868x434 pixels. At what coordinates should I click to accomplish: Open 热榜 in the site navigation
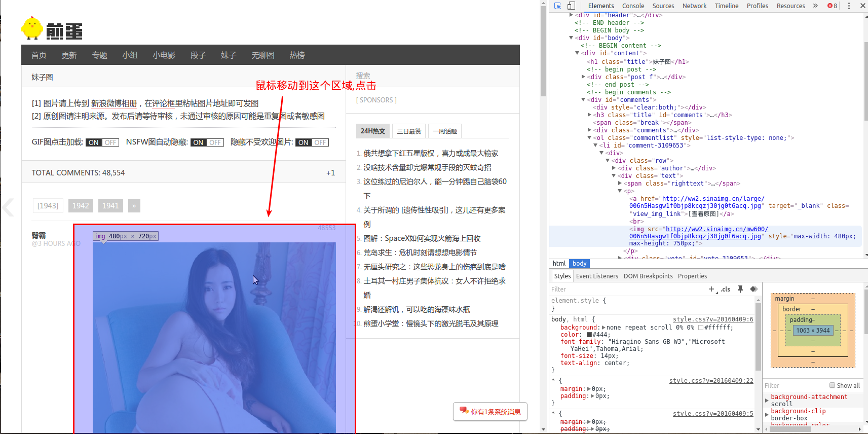coord(297,55)
